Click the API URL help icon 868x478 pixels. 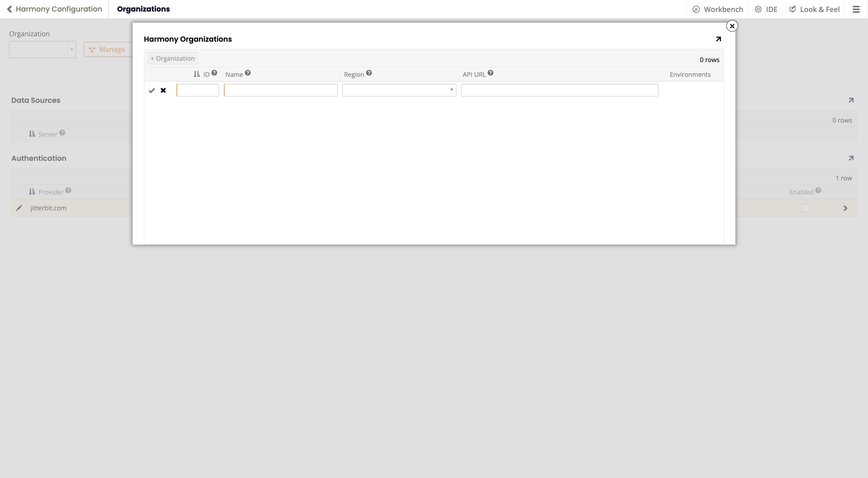tap(491, 73)
